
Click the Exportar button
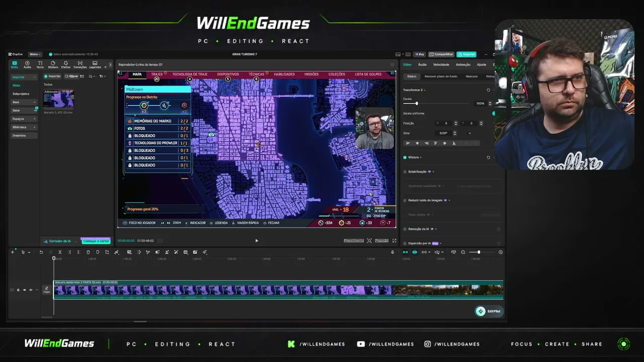pos(466,54)
